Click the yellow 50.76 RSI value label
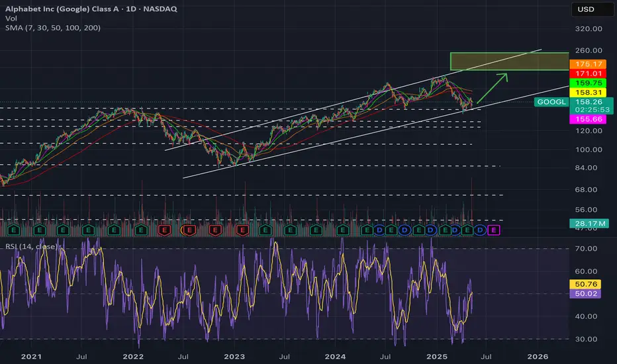Viewport: 617px width, 364px height. click(585, 284)
